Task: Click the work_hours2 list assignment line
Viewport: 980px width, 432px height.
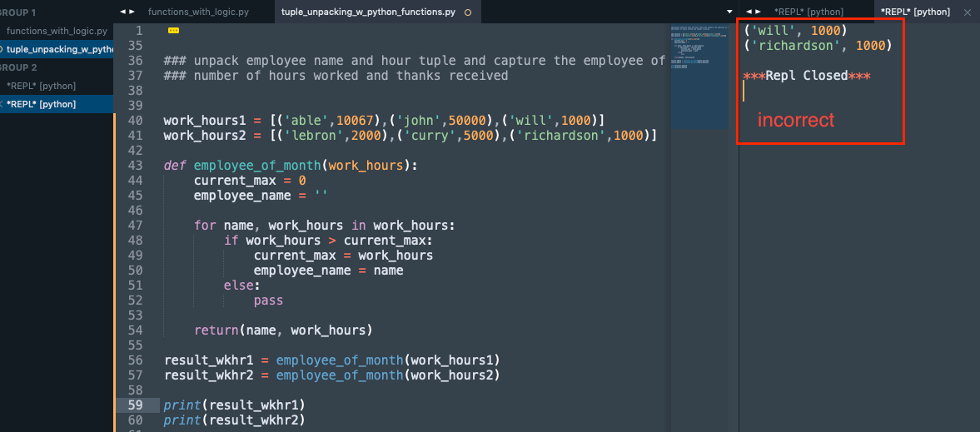Action: click(410, 135)
